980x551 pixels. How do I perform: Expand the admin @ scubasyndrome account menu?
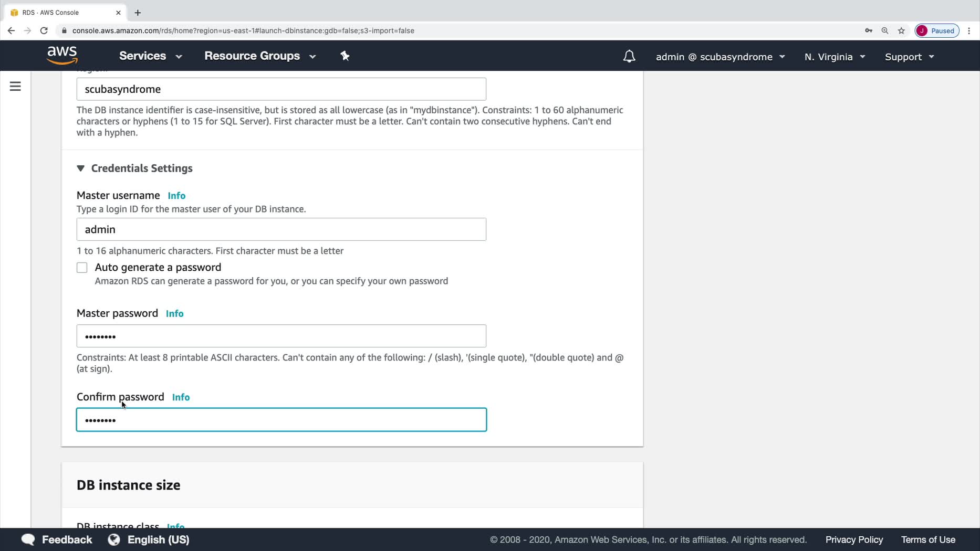(x=720, y=57)
